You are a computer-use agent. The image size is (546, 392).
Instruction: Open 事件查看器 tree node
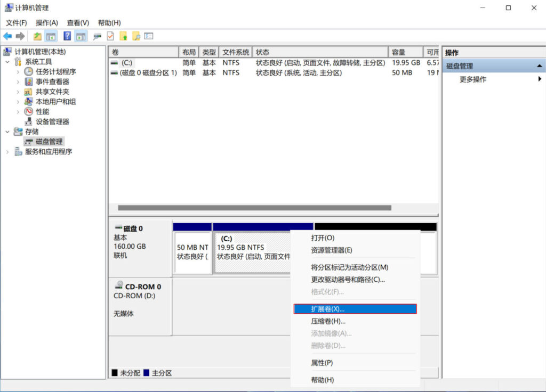[52, 81]
